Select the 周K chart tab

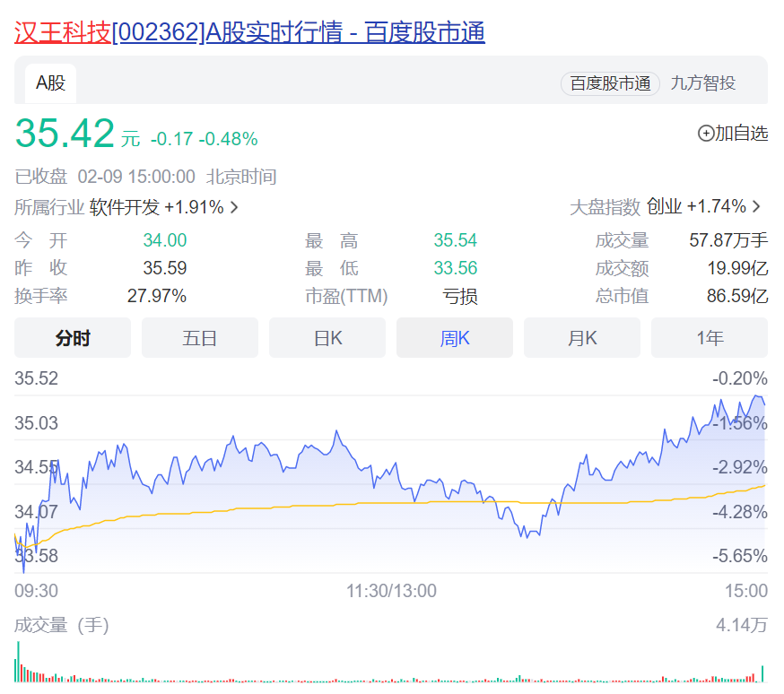(455, 338)
